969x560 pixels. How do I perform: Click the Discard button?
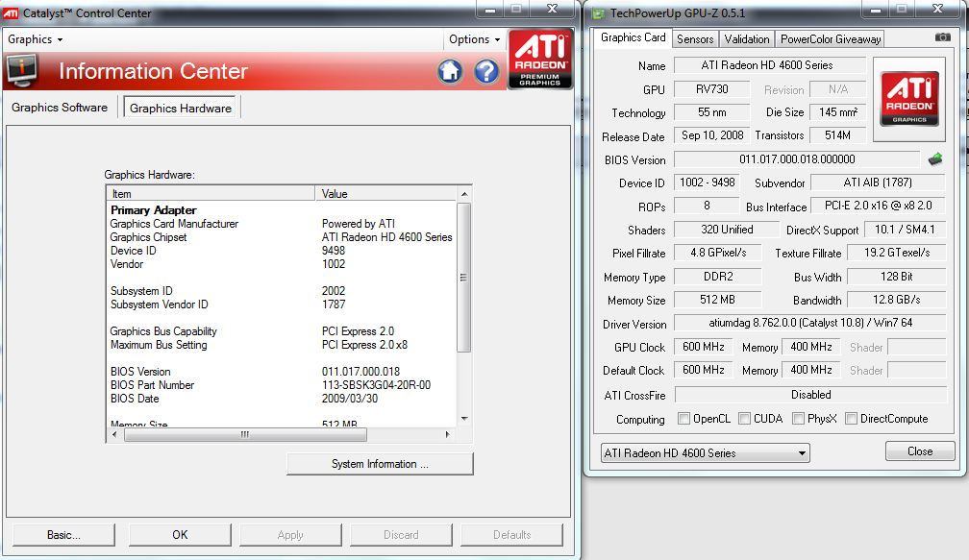401,535
